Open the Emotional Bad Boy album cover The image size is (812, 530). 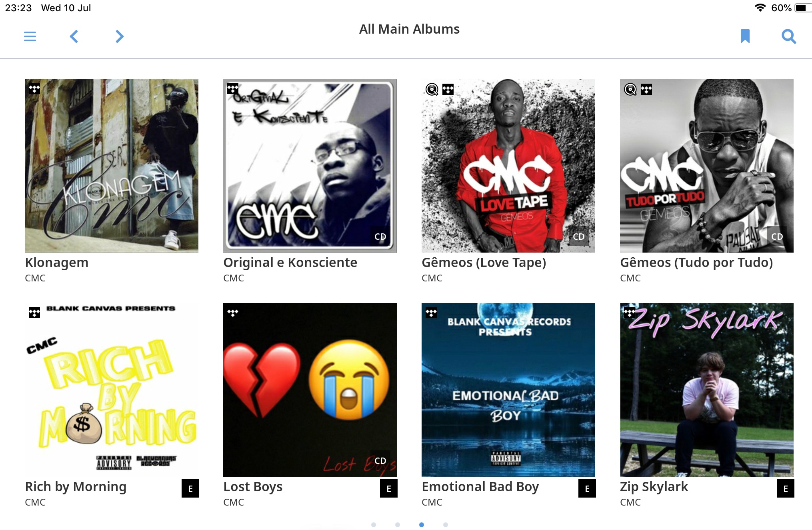tap(508, 389)
